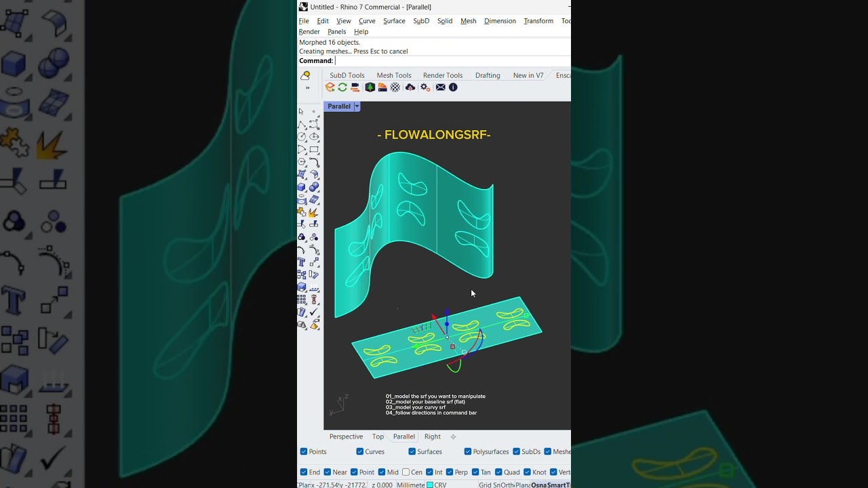Click the puzzle piece Join tool

302,212
